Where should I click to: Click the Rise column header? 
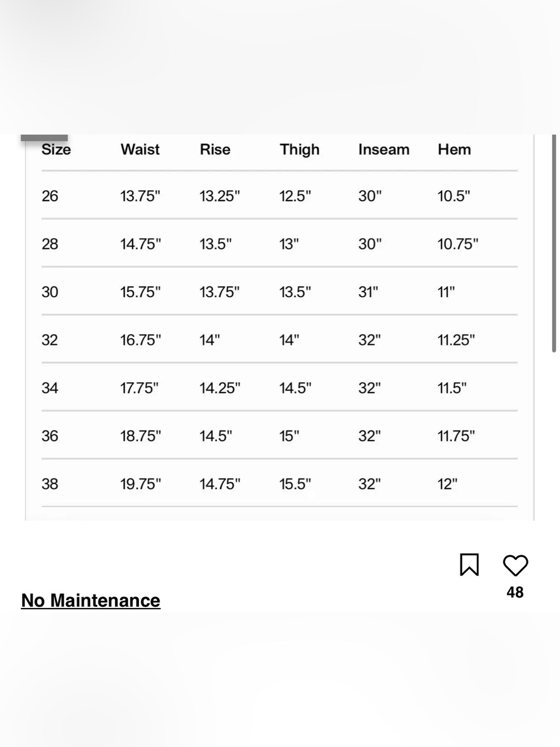(x=215, y=150)
